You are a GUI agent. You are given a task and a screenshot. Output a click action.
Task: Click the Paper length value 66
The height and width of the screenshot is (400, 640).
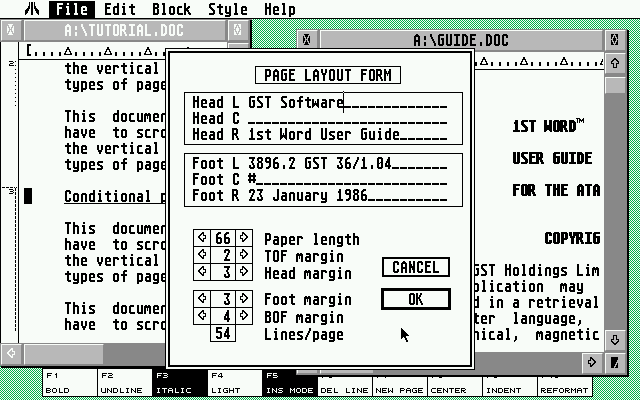click(x=223, y=238)
